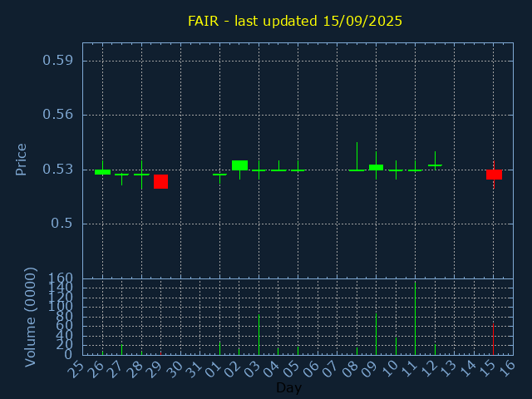Click the Day axis title
This screenshot has height=399, width=532.
coord(288,387)
